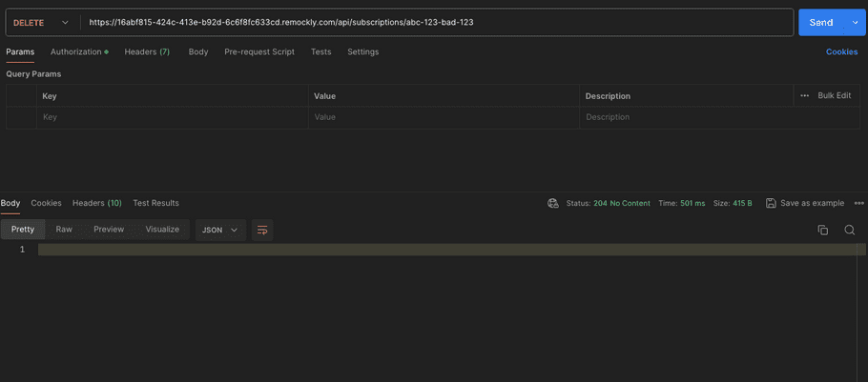Open search in response with magnifier icon
Image resolution: width=868 pixels, height=382 pixels.
pos(849,230)
